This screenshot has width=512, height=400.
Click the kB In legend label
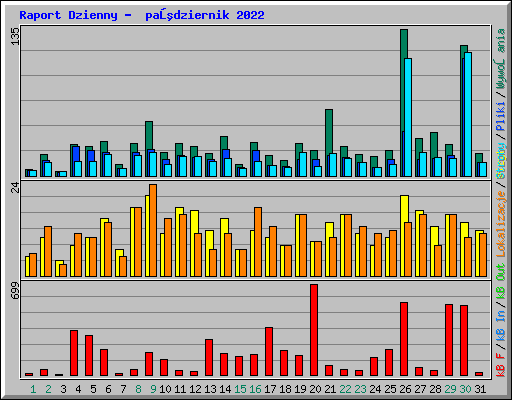[x=501, y=325]
